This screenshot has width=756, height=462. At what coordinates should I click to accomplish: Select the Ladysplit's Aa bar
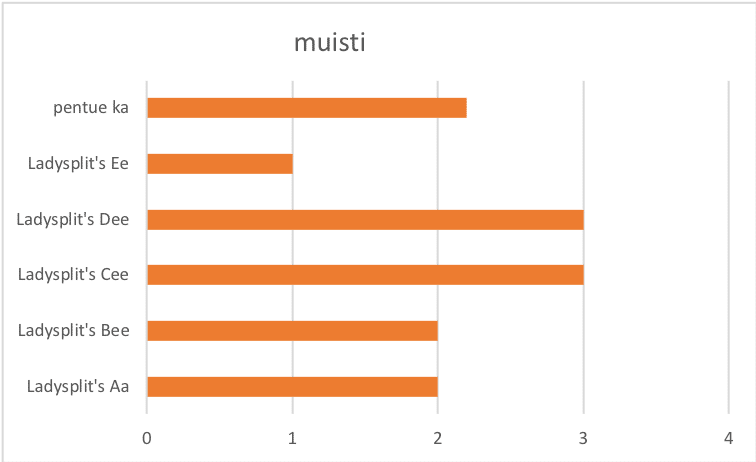[292, 386]
